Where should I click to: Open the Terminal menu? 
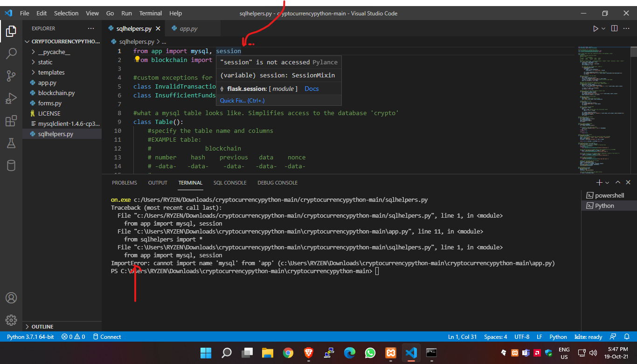[150, 13]
